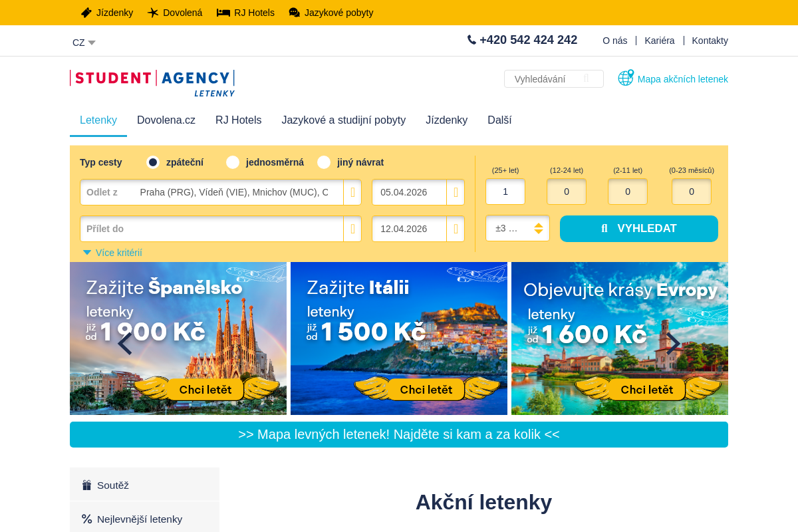Click the bed icon for RJ Hotels
Screen dimensions: 798x532
pyautogui.click(x=223, y=13)
